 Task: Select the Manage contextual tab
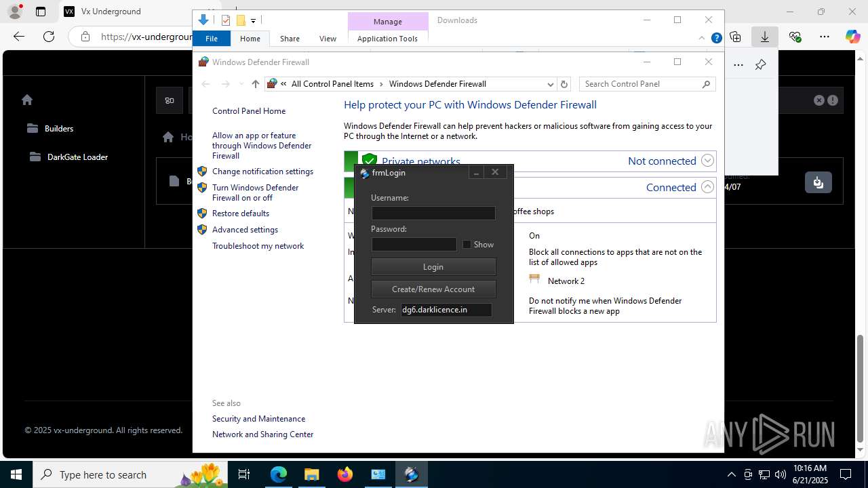[x=388, y=22]
